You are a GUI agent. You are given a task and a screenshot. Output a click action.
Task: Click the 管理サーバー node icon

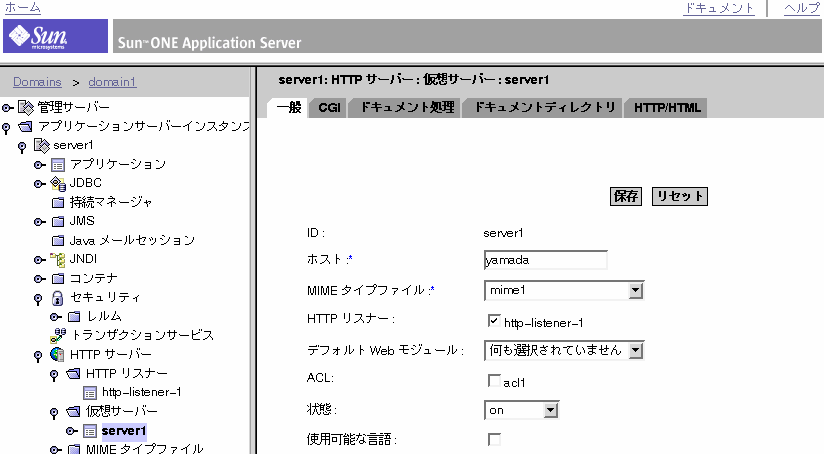[26, 108]
